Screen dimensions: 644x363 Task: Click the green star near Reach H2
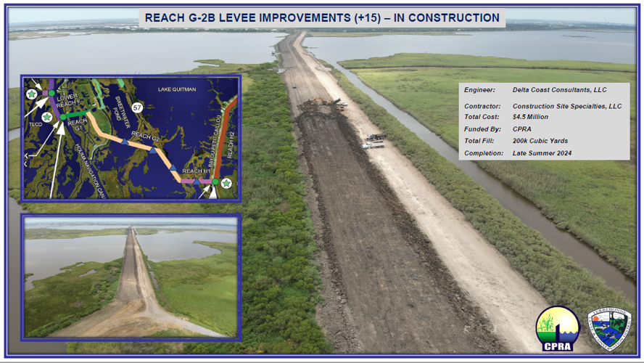tap(226, 182)
